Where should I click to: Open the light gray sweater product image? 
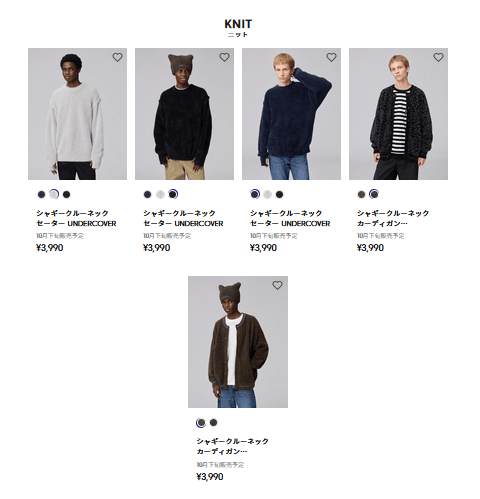pos(77,114)
